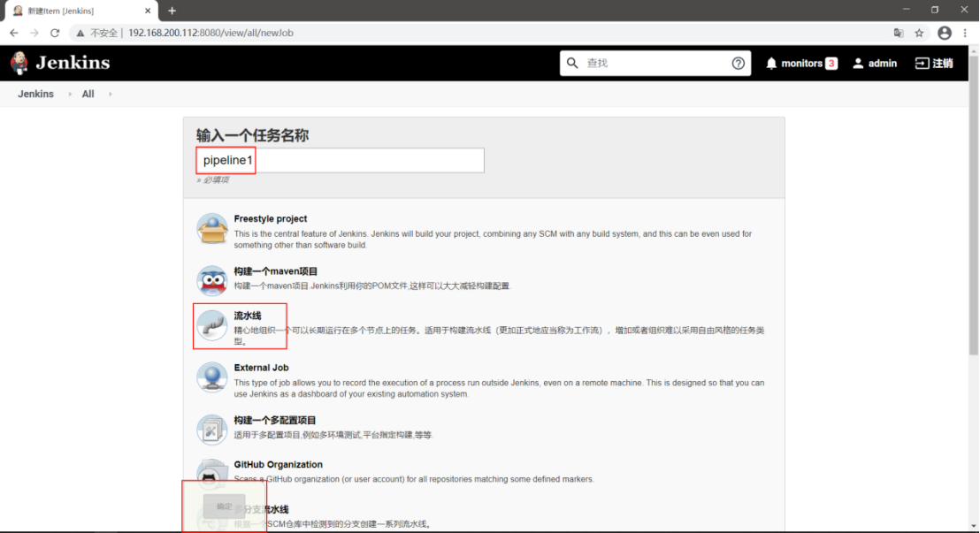Click the admin user icon

point(858,63)
